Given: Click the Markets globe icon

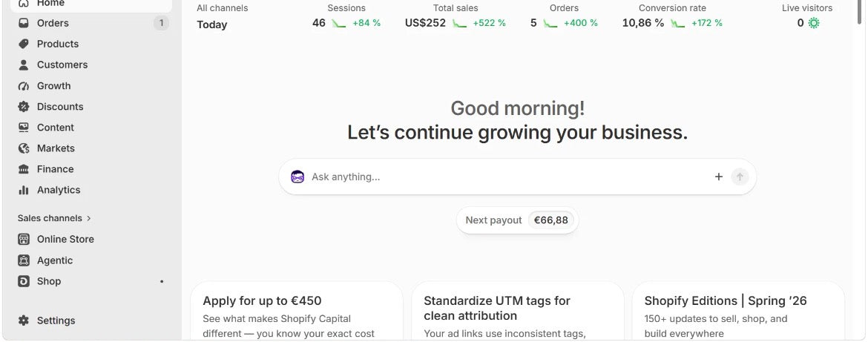Looking at the screenshot, I should [x=23, y=148].
